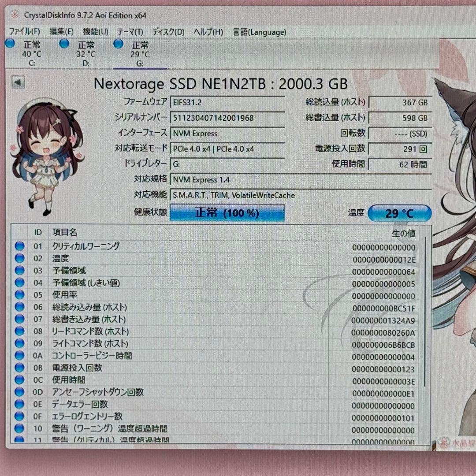Image resolution: width=476 pixels, height=476 pixels.
Task: Select the アンセーフシャットダウン回数 row name
Action: coord(98,392)
